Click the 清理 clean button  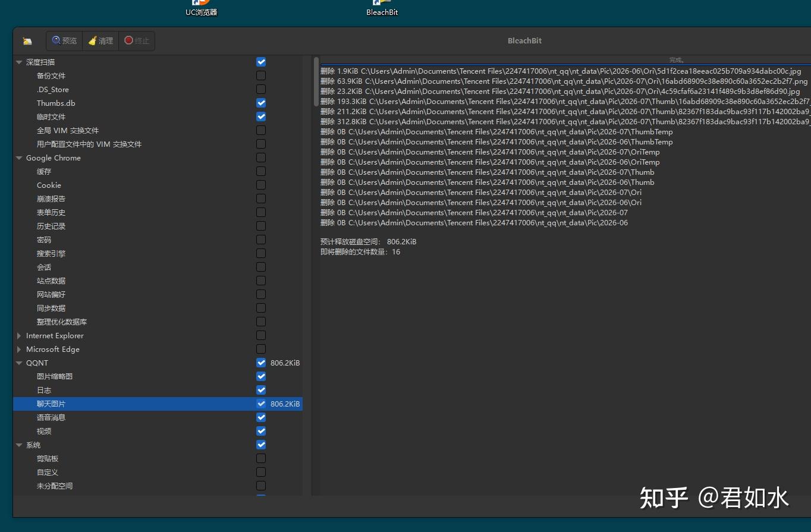click(x=100, y=40)
